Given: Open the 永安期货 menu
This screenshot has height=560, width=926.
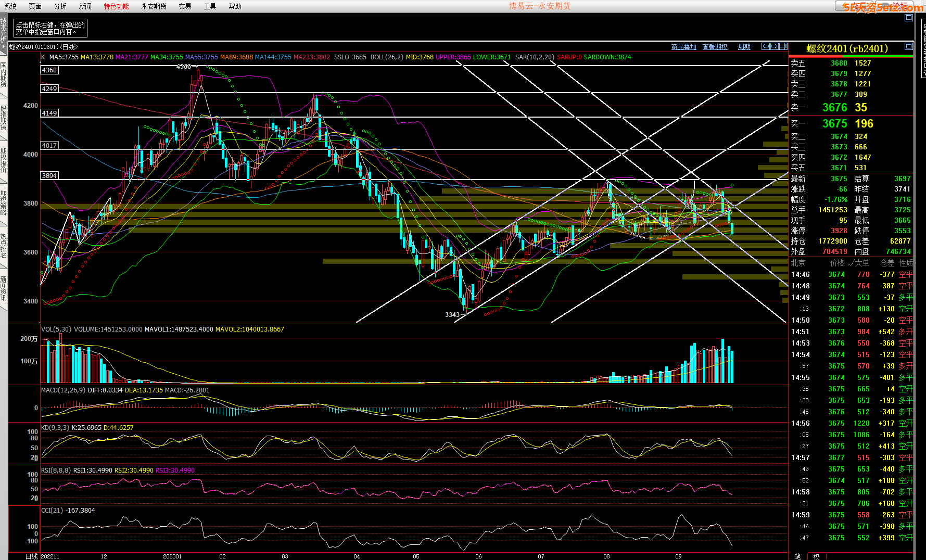Looking at the screenshot, I should (x=154, y=6).
